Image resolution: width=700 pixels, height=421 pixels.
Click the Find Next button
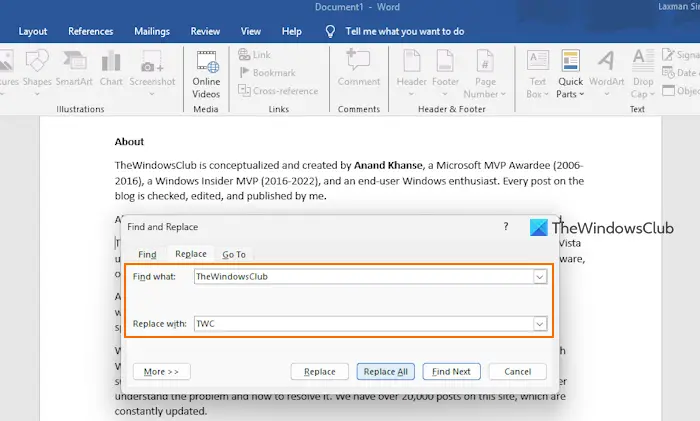coord(451,371)
